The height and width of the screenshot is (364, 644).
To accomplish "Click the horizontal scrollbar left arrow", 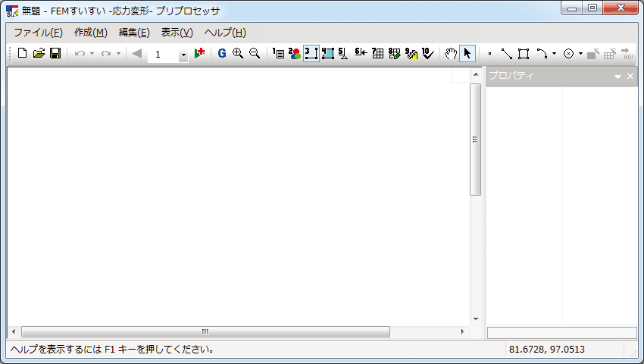I will [x=14, y=331].
